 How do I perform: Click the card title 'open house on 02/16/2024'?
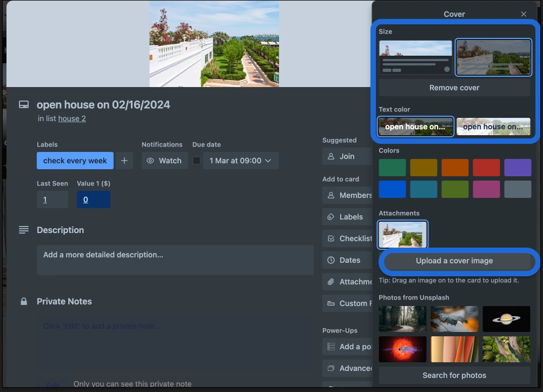103,104
